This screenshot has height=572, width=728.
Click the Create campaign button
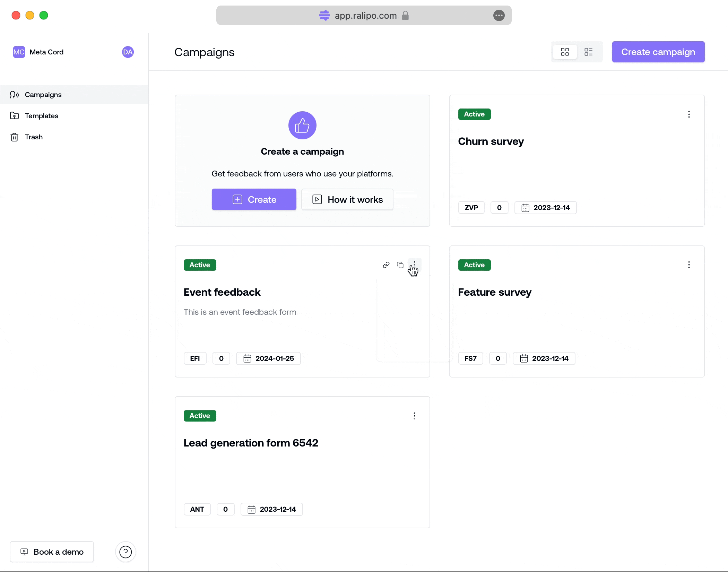pos(658,52)
